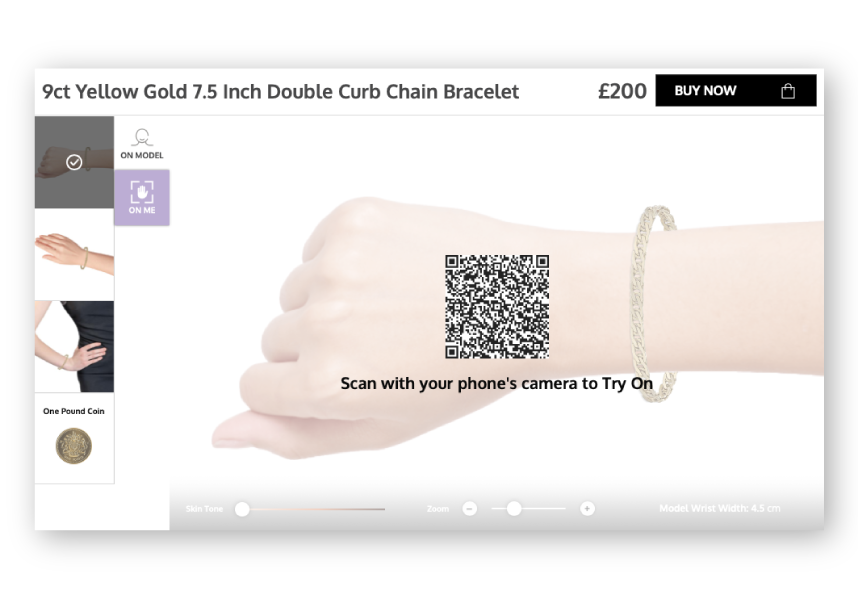Select the fist wrist bracelet thumbnail
The width and height of the screenshot is (858, 598).
point(74,162)
